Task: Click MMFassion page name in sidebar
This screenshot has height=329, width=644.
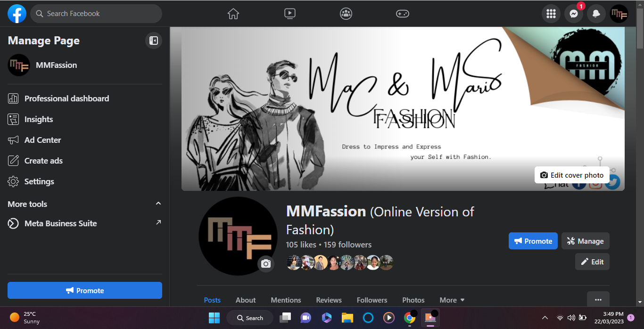Action: coord(56,65)
